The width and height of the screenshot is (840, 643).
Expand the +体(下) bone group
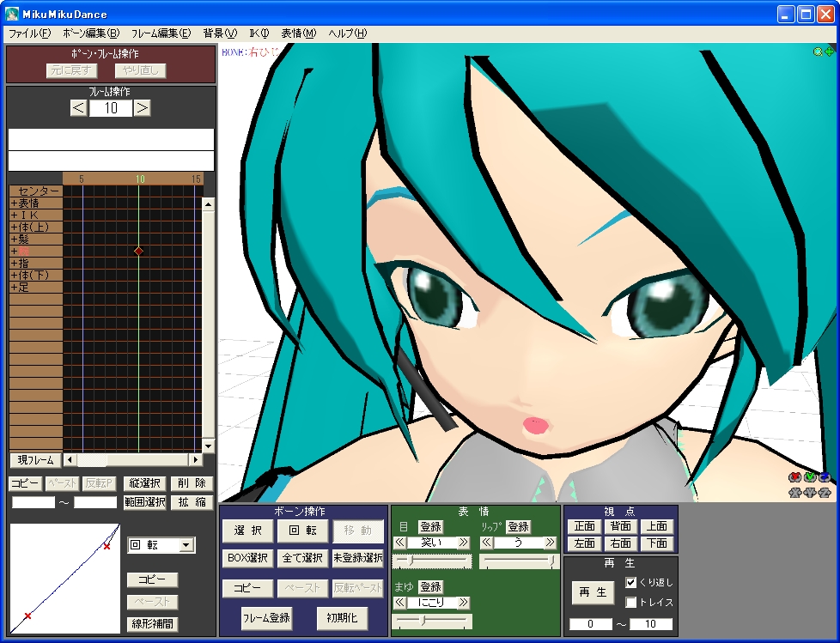[x=36, y=276]
